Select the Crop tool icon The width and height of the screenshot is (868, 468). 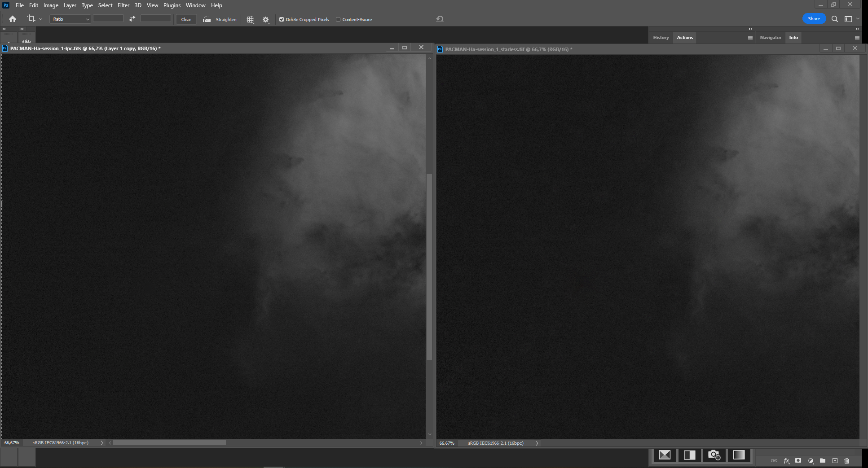click(x=31, y=19)
